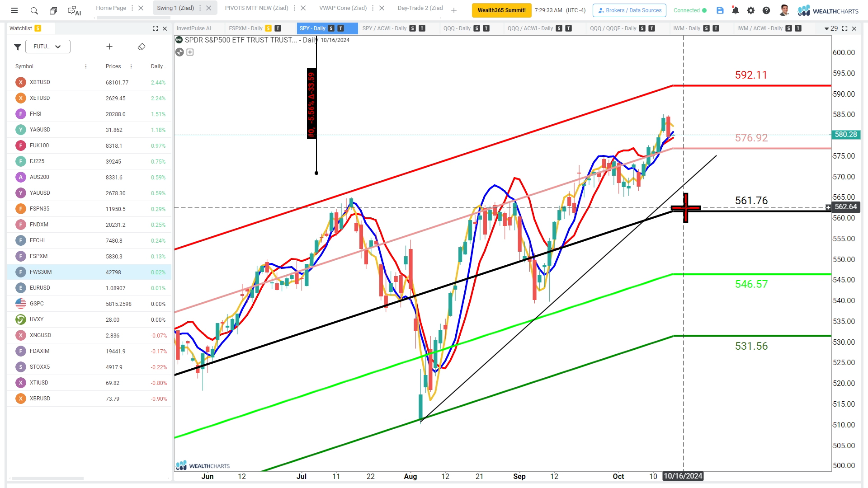The image size is (868, 488).
Task: Close the Swing 1 (Ziad) tab
Action: (x=208, y=8)
